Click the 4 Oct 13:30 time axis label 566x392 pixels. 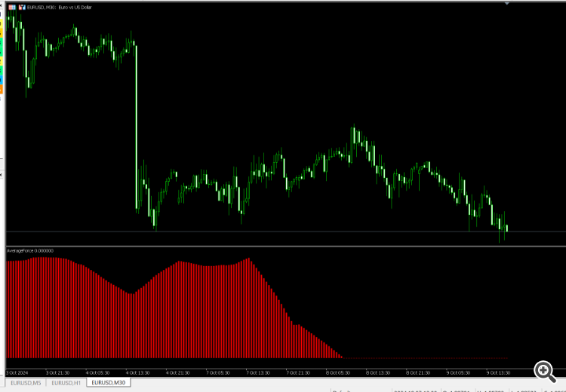[x=138, y=372]
